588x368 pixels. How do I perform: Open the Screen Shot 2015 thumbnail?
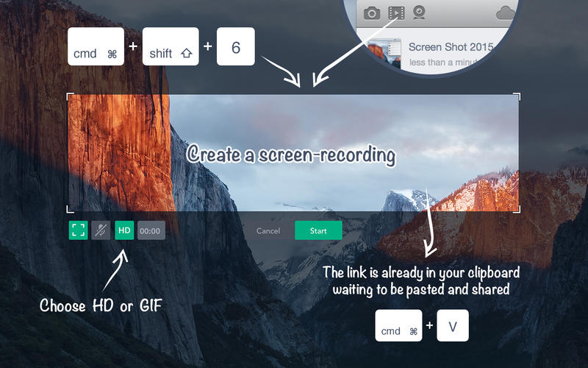click(x=389, y=53)
